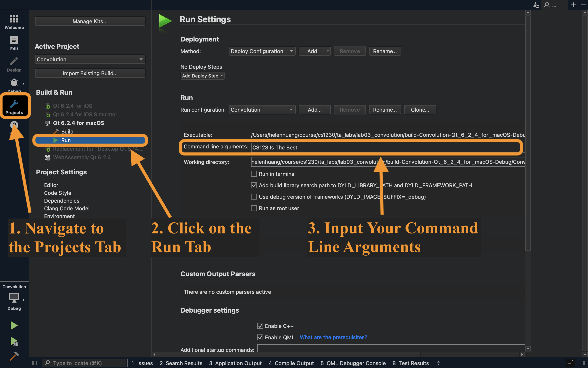588x368 pixels.
Task: Open Clang Code Model settings
Action: [x=67, y=209]
